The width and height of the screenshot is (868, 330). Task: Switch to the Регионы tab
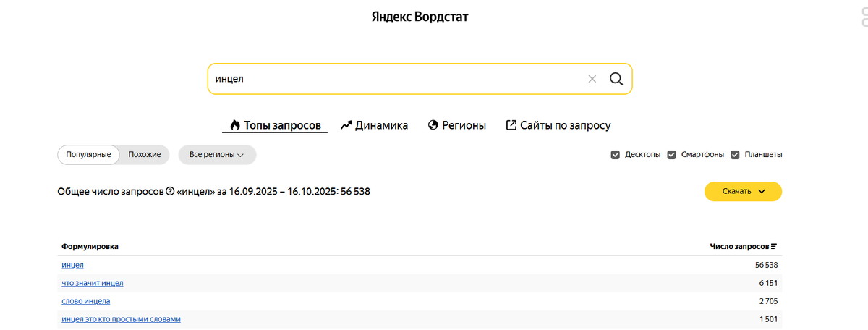click(457, 125)
